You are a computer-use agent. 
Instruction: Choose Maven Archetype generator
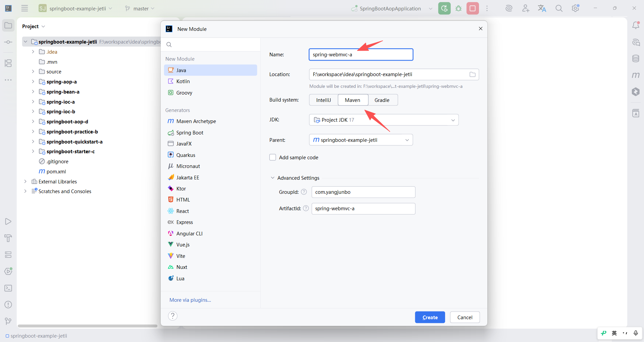pos(211,121)
